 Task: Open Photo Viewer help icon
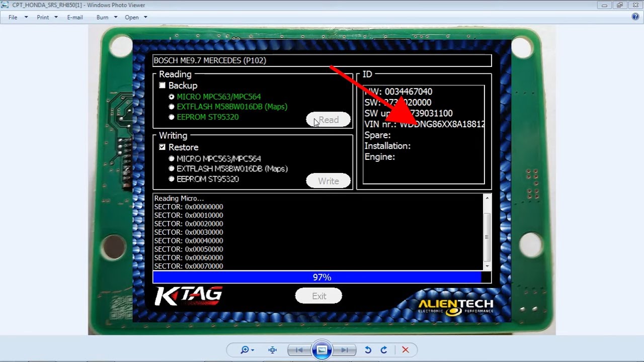point(635,17)
